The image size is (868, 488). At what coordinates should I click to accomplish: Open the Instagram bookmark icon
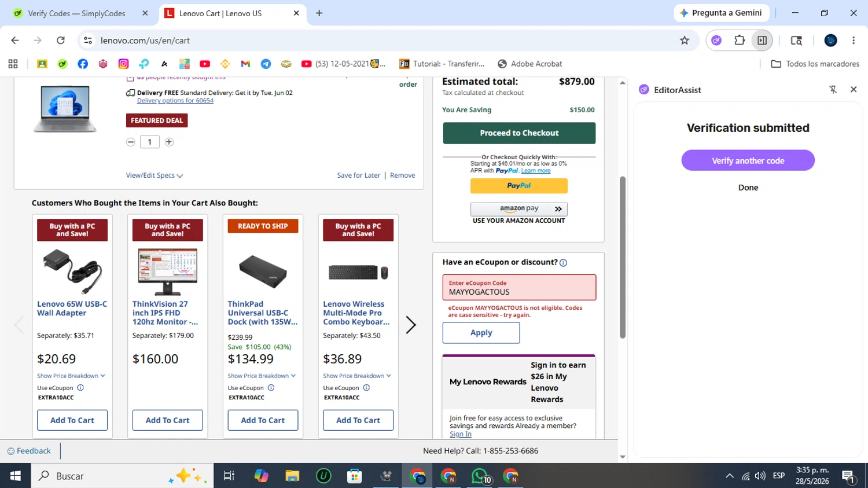click(x=123, y=64)
